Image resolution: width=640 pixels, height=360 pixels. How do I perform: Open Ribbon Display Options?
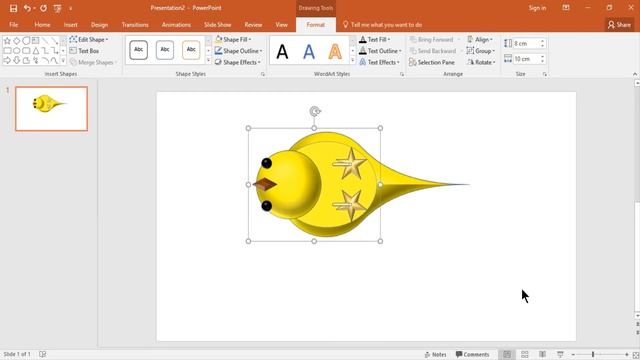tap(566, 8)
